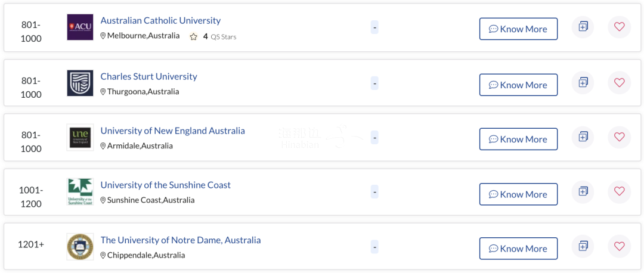644x273 pixels.
Task: Add Charles Sturt University to compare
Action: click(x=583, y=82)
